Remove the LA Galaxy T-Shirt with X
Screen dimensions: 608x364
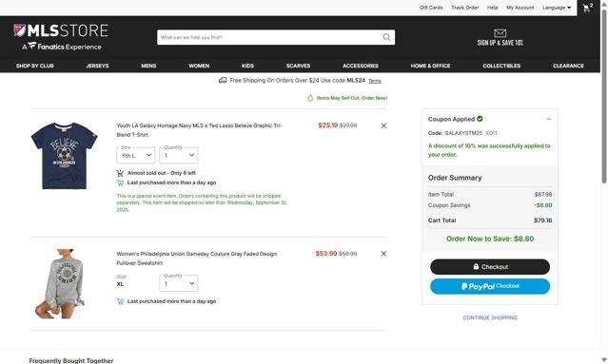coord(383,125)
